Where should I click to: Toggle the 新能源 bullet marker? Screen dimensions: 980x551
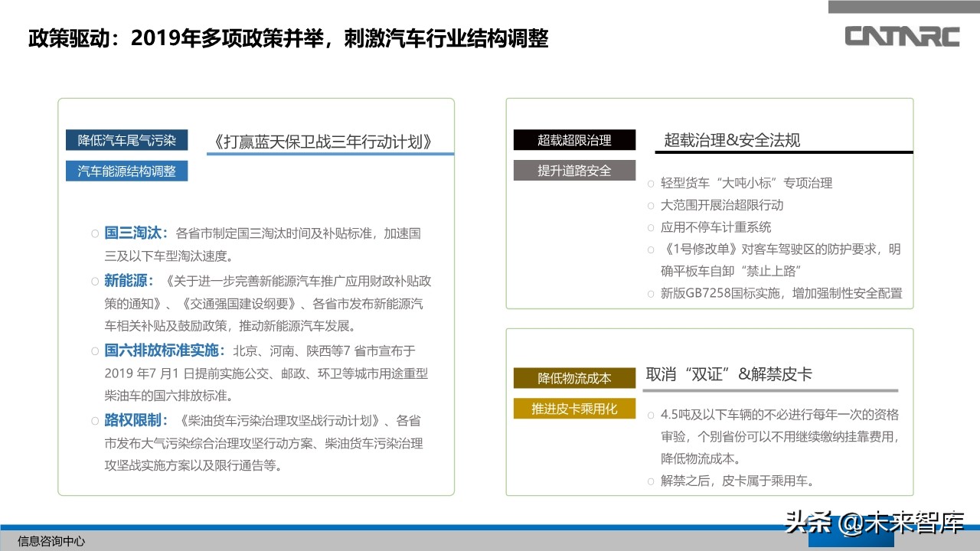tap(94, 281)
